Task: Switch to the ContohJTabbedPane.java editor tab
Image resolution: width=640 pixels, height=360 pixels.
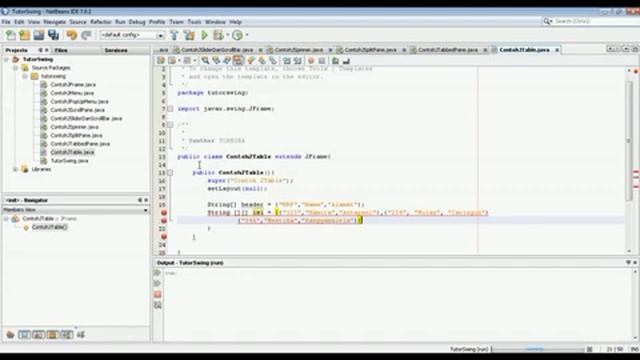Action: point(448,50)
